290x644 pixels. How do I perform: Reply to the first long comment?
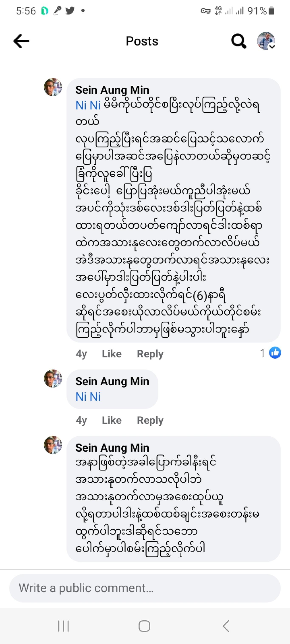[150, 354]
